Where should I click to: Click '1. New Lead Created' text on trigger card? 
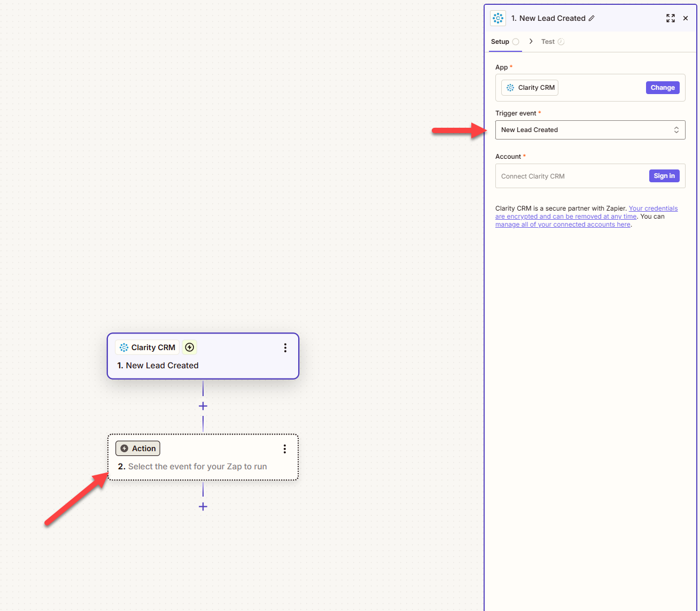(158, 366)
